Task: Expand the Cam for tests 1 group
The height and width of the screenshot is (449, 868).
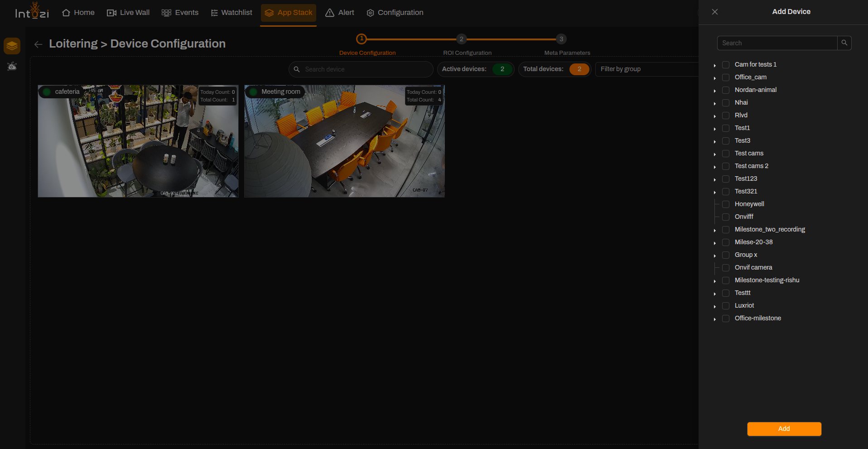Action: 715,66
